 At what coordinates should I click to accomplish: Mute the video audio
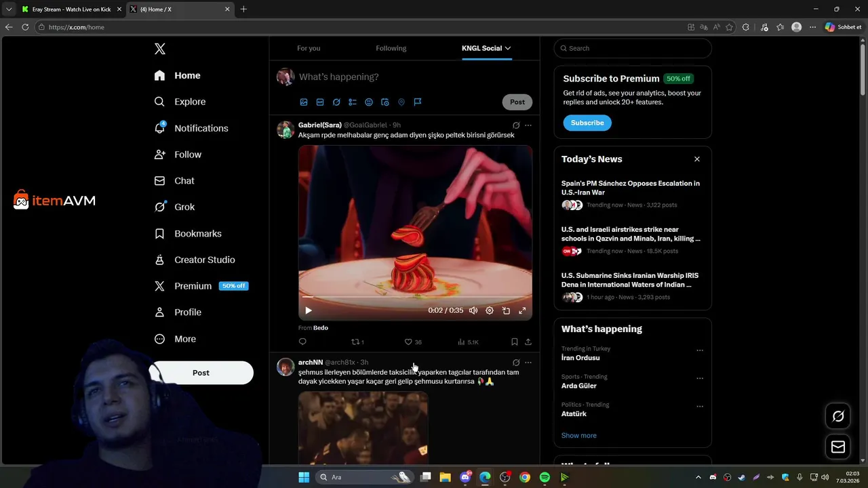(x=473, y=310)
